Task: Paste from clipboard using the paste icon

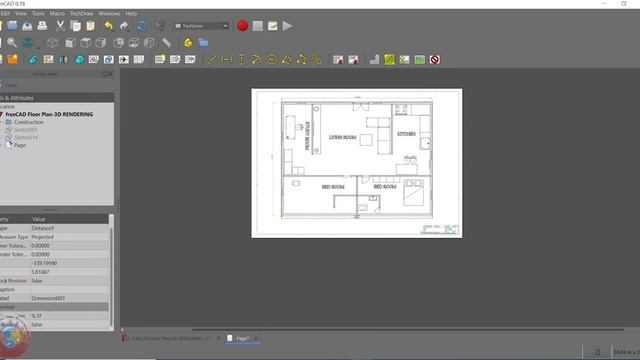Action: 91,26
